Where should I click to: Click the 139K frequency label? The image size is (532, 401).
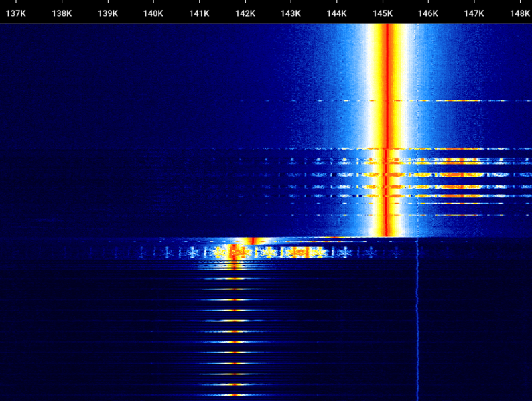tap(108, 13)
